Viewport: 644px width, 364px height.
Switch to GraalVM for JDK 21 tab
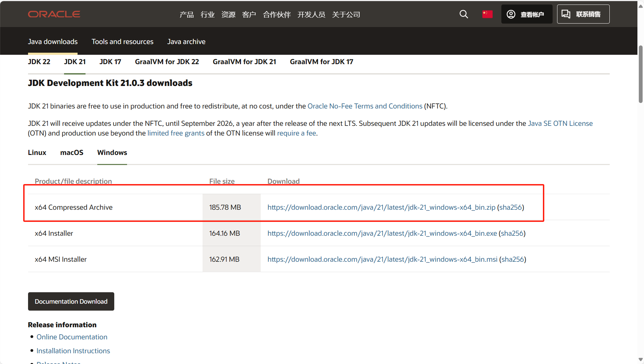(244, 62)
